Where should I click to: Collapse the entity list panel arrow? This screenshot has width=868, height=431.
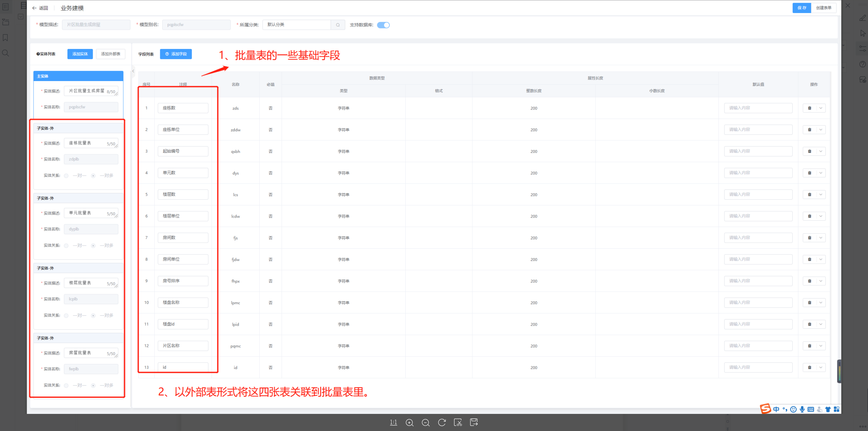pyautogui.click(x=133, y=71)
